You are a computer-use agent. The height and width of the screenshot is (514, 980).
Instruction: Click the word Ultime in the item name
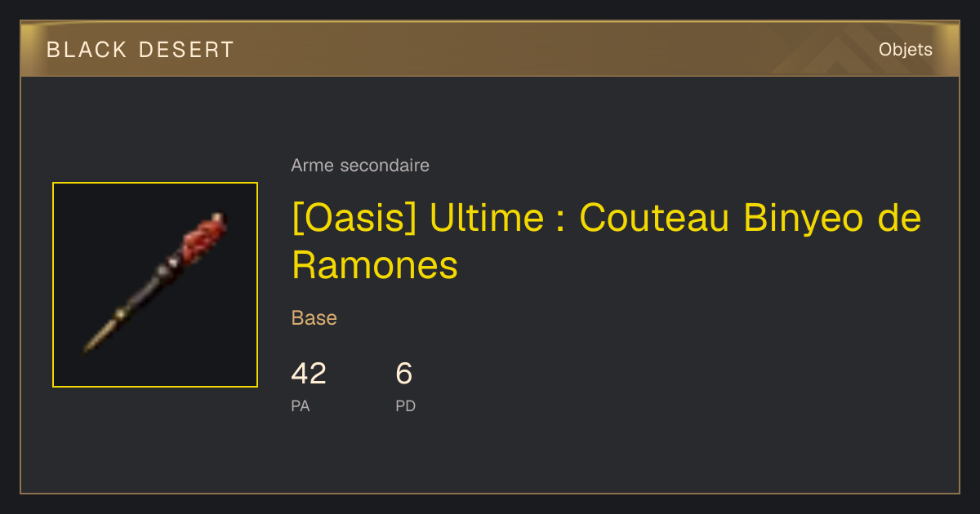coord(486,219)
